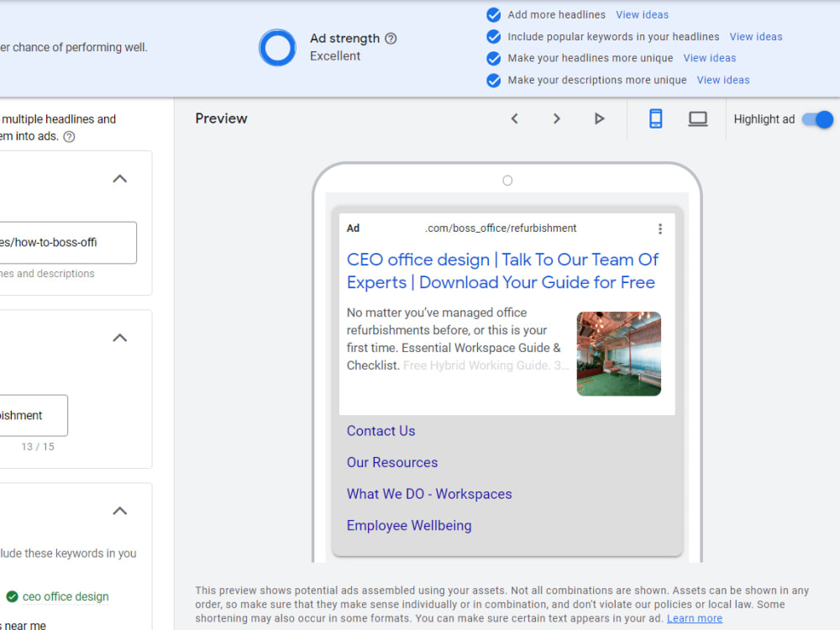840x630 pixels.
Task: Turn off the Highlight ad toggle
Action: pos(817,119)
